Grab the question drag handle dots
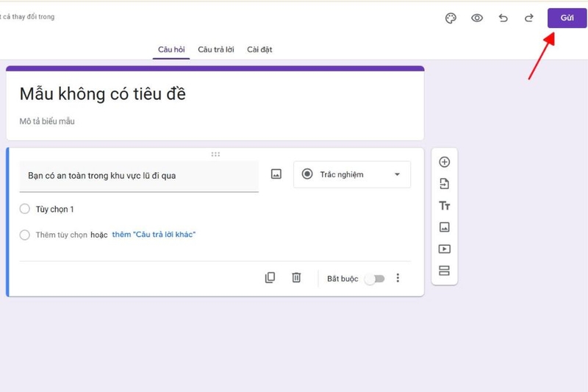Screen dimensions: 588x392 coord(215,154)
